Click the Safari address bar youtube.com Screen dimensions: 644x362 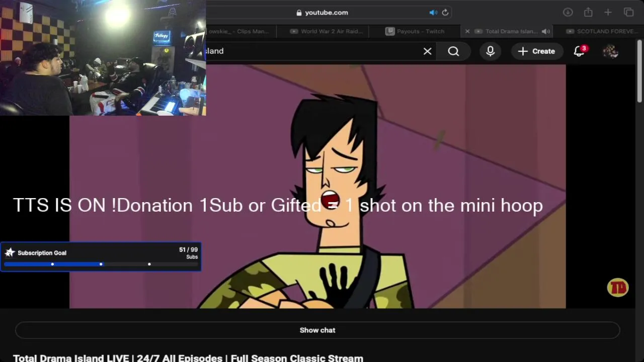pos(327,13)
